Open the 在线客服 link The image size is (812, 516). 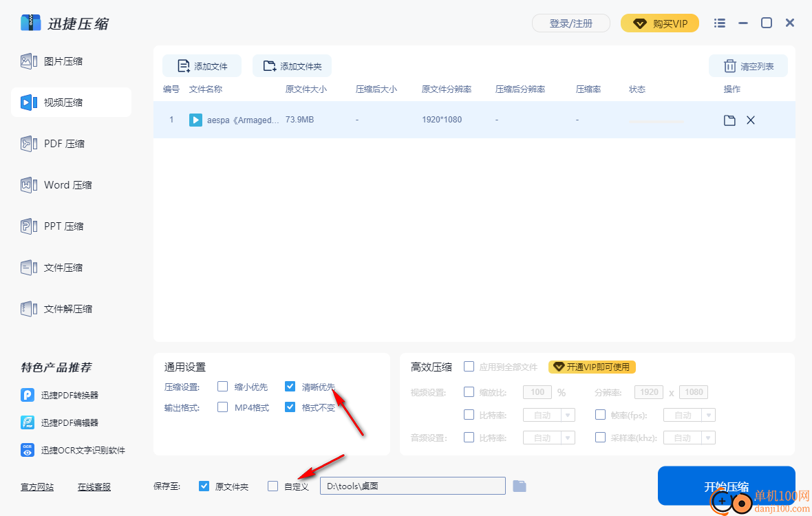click(94, 487)
